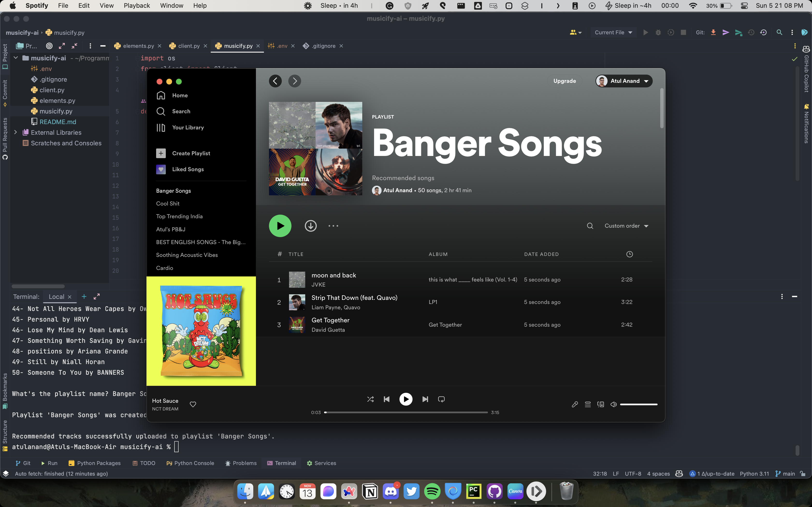Click the Upgrade button
Viewport: 812px width, 507px height.
click(564, 81)
